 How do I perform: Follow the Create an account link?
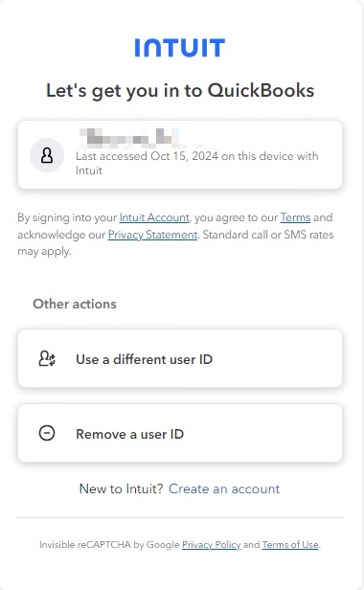[x=224, y=488]
